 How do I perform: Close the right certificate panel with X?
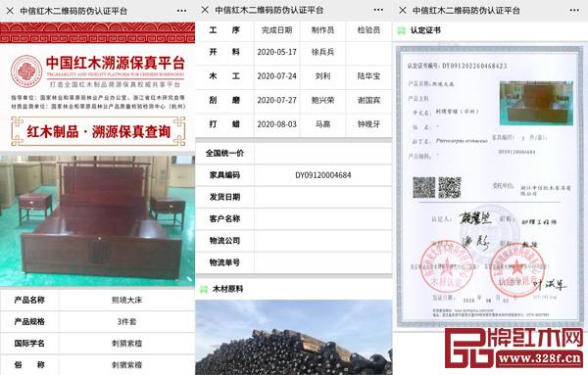tap(403, 10)
